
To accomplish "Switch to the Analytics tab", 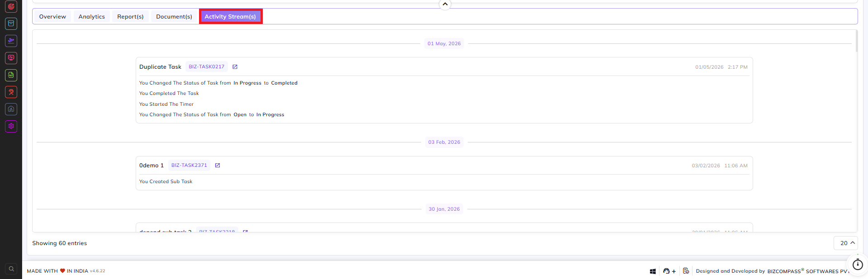I will pyautogui.click(x=92, y=17).
